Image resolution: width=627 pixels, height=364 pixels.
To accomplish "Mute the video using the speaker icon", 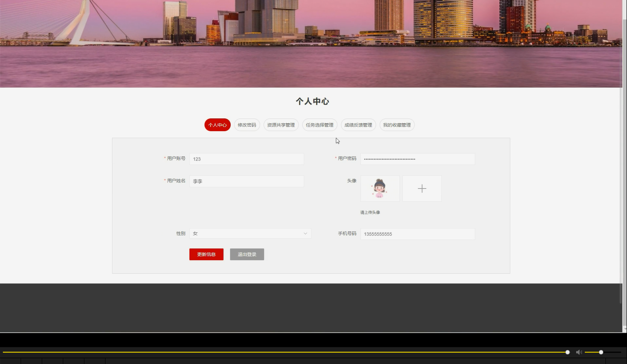I will tap(578, 352).
